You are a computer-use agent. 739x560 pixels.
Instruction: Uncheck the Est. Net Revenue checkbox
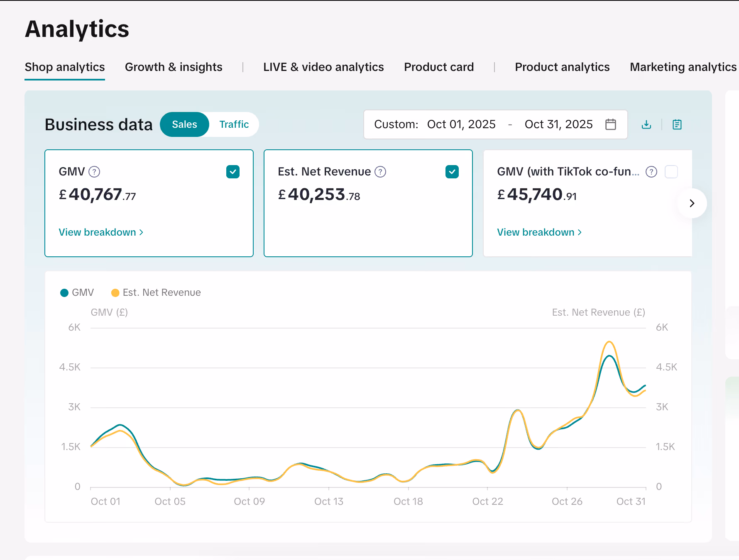(x=452, y=172)
